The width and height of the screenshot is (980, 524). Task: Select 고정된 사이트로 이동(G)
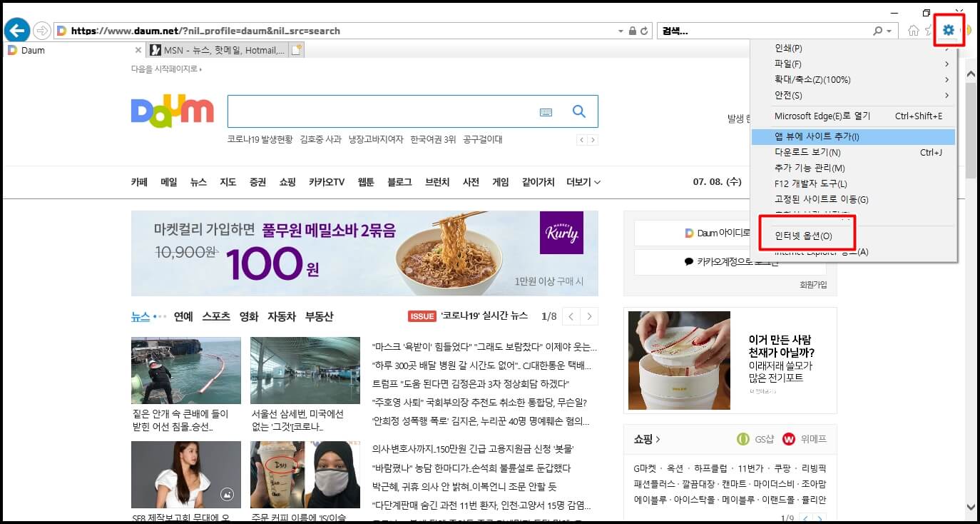[x=853, y=200]
